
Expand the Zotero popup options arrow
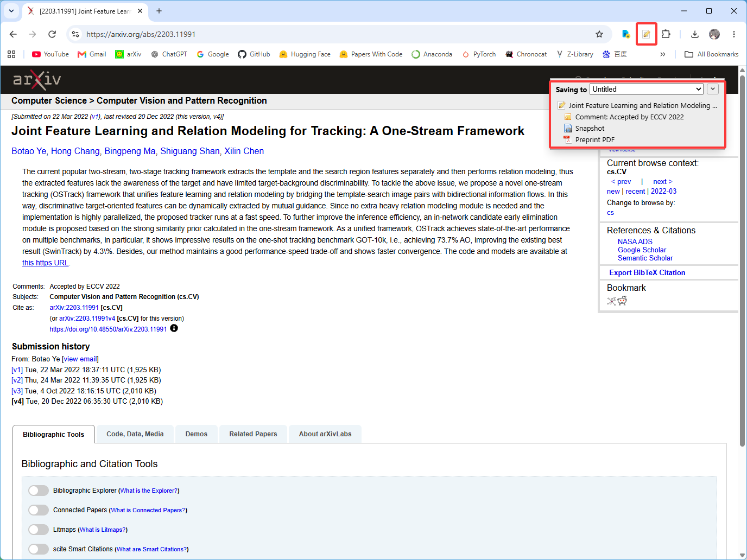pyautogui.click(x=713, y=89)
